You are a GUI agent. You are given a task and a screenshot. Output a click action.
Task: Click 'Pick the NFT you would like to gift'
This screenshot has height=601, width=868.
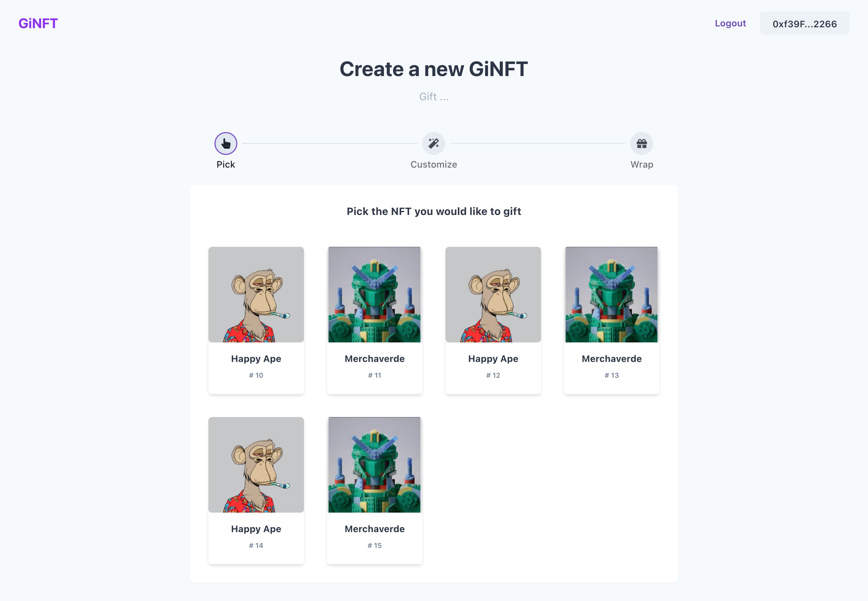(433, 211)
